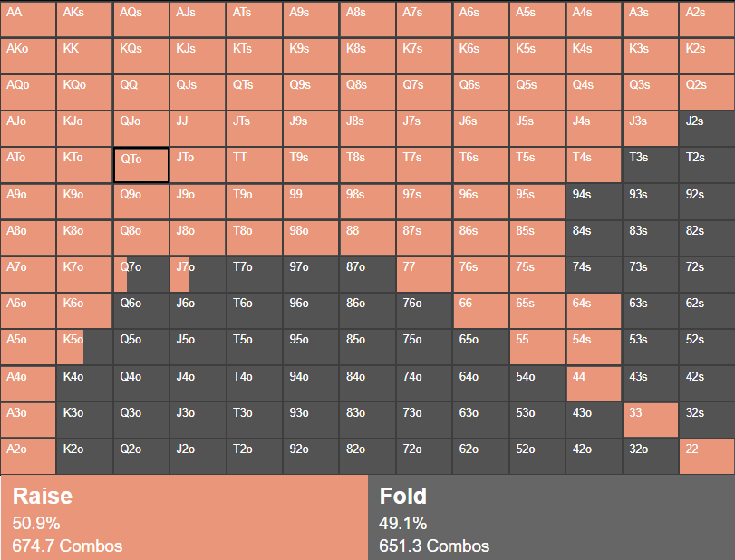This screenshot has width=735, height=560.
Task: Click the 77 pocket pair cell
Action: pos(424,274)
